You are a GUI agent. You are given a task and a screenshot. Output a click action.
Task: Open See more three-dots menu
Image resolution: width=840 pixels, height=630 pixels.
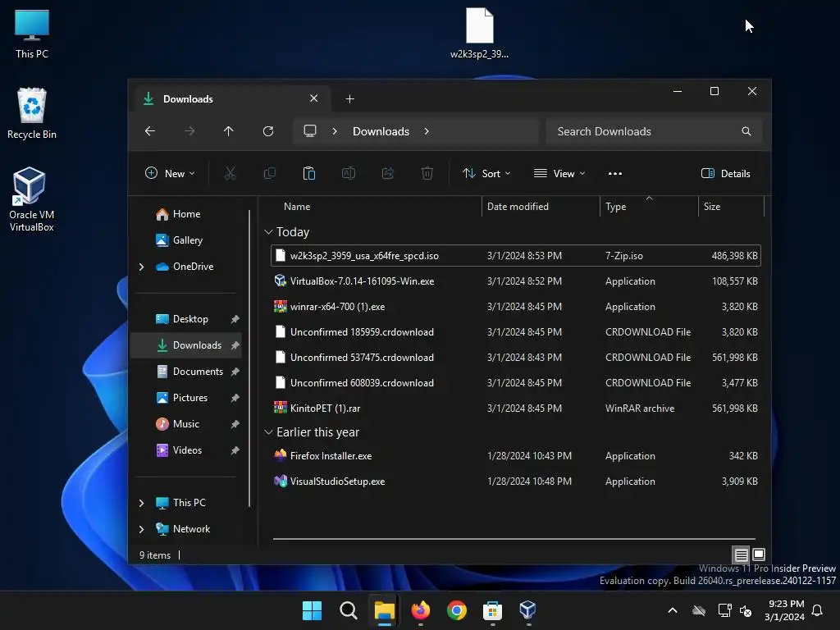(x=615, y=174)
